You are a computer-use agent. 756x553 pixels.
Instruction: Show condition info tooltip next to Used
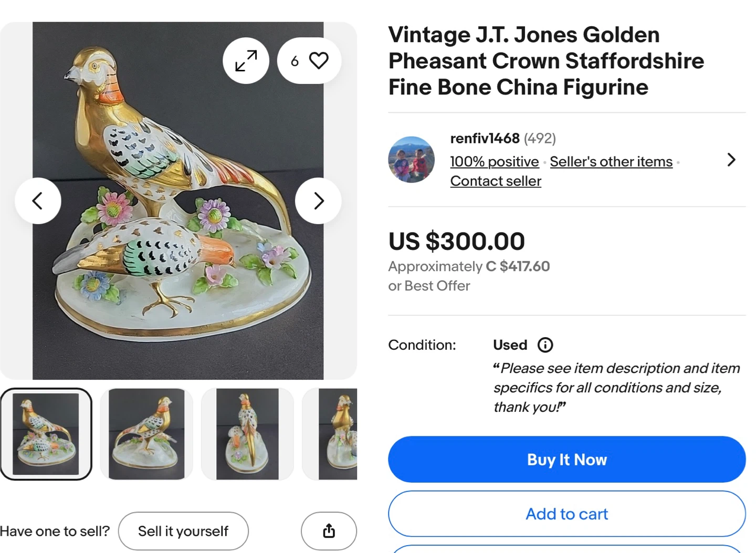pos(545,345)
